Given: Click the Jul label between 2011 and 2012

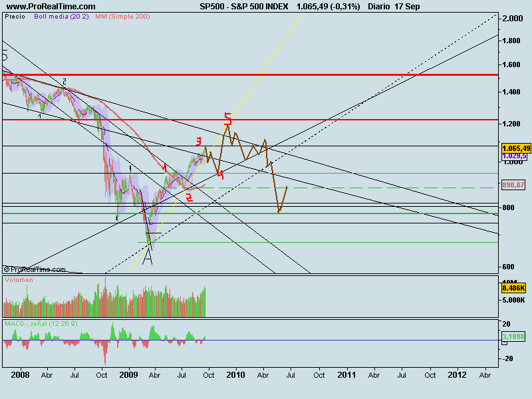Looking at the screenshot, I should 402,375.
